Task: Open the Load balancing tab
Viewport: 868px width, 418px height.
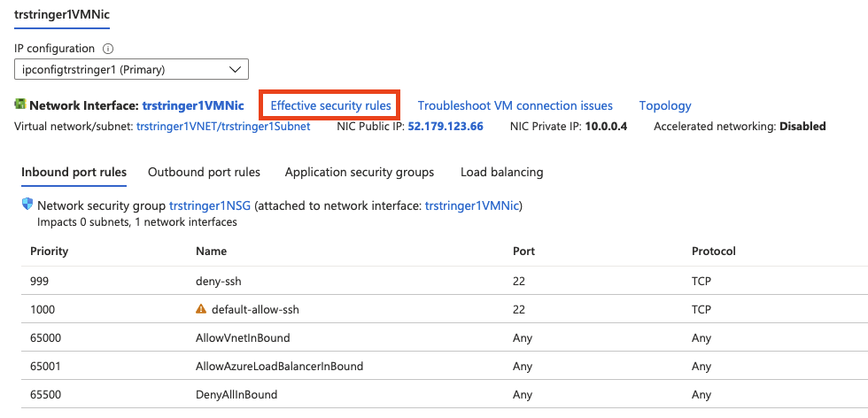Action: (501, 172)
